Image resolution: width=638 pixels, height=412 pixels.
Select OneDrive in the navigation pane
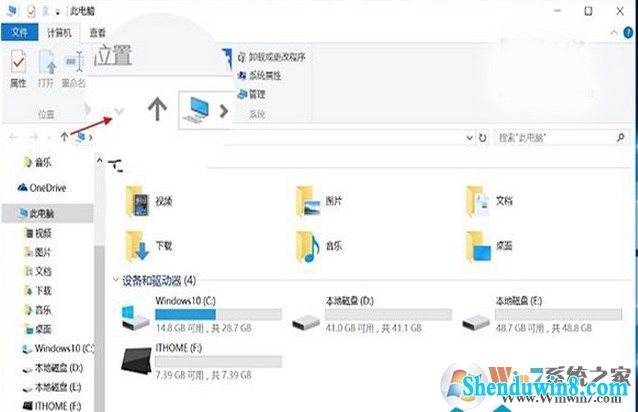pos(42,187)
